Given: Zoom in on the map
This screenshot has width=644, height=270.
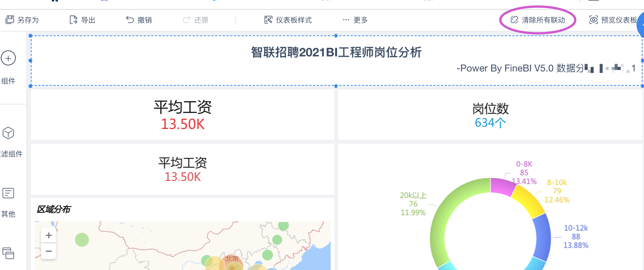Looking at the screenshot, I should (48, 235).
